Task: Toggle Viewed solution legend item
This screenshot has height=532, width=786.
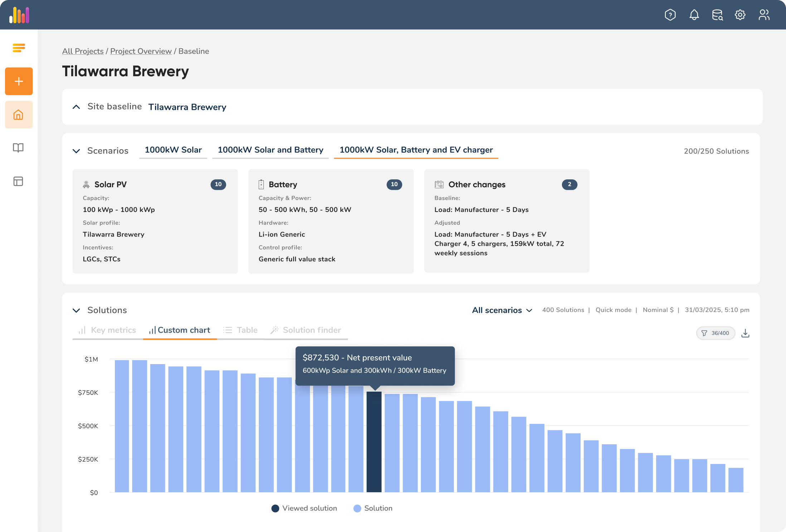Action: [304, 508]
